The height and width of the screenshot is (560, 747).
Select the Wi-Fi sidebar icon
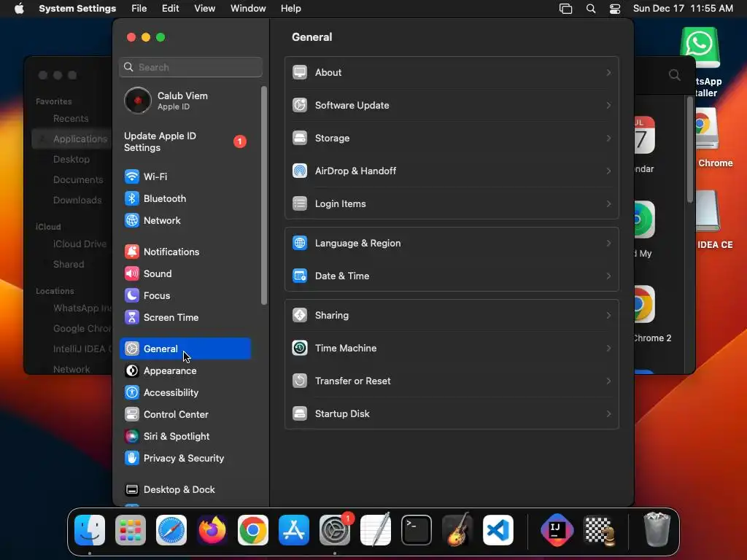(132, 176)
